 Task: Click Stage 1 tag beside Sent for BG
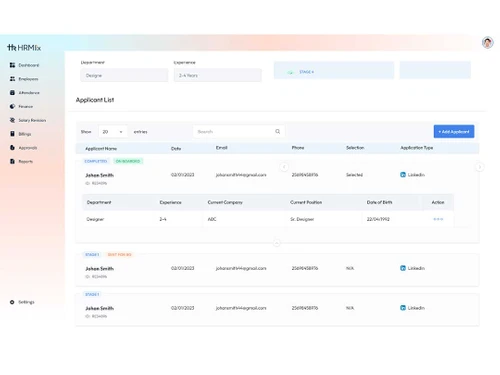coord(92,254)
